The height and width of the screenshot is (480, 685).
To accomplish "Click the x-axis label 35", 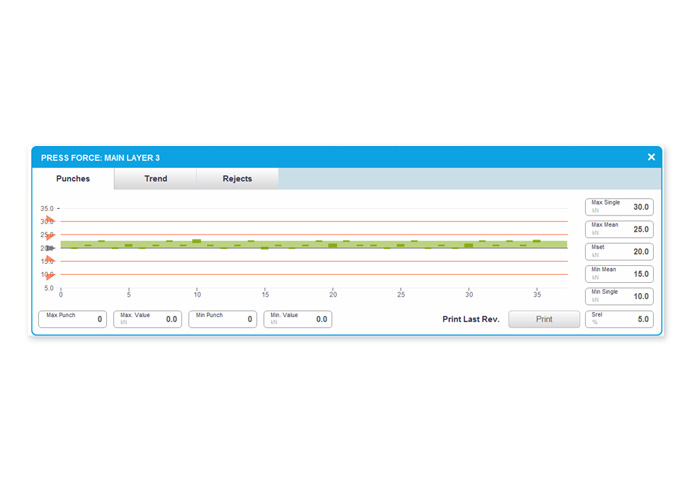I will (x=537, y=295).
